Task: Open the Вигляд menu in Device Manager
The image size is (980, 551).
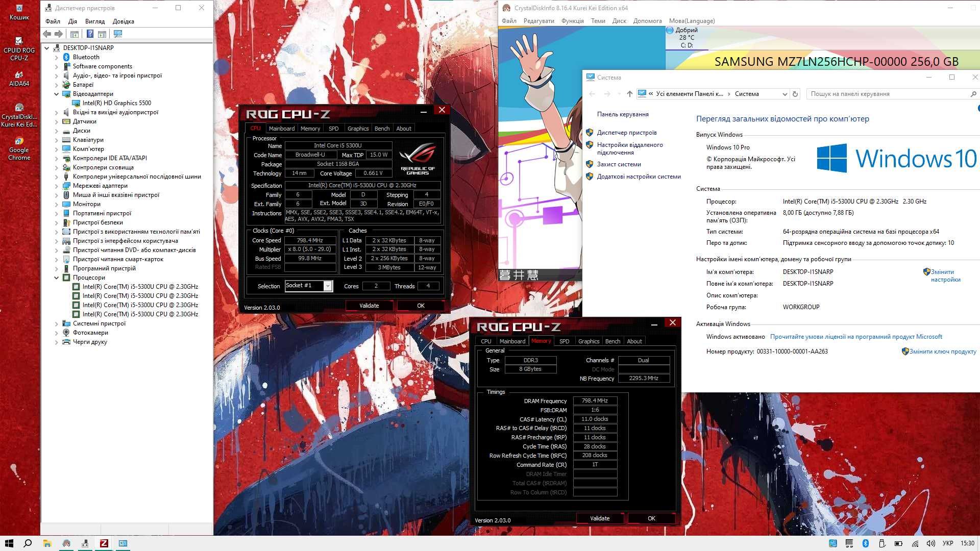Action: pos(95,21)
